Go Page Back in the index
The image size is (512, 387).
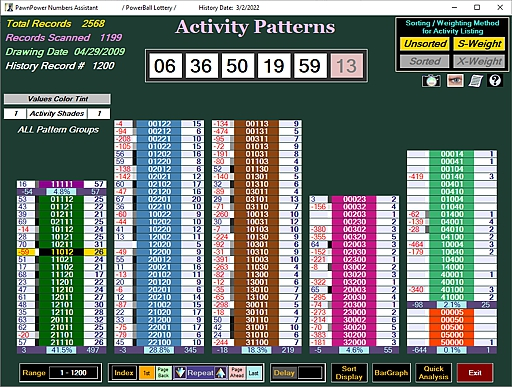163,373
